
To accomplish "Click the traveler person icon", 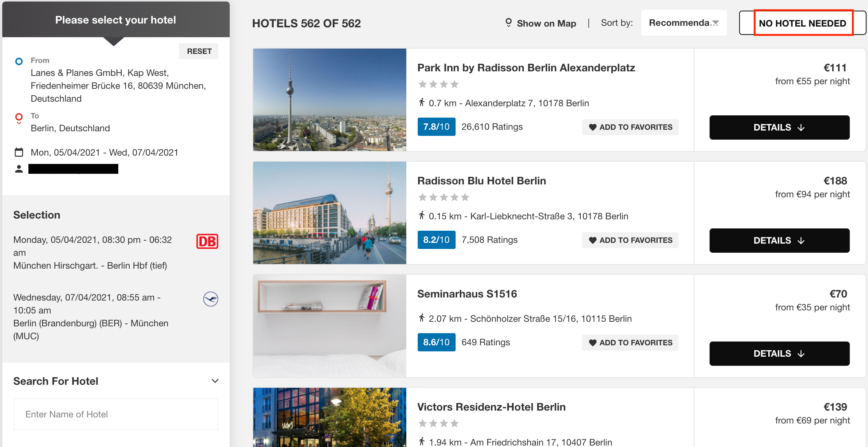I will (x=19, y=169).
